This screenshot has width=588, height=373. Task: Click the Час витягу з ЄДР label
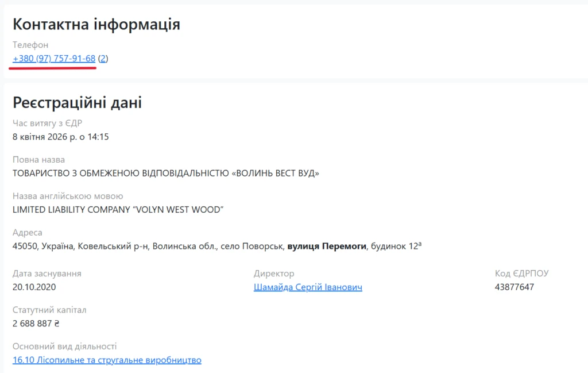tap(47, 123)
